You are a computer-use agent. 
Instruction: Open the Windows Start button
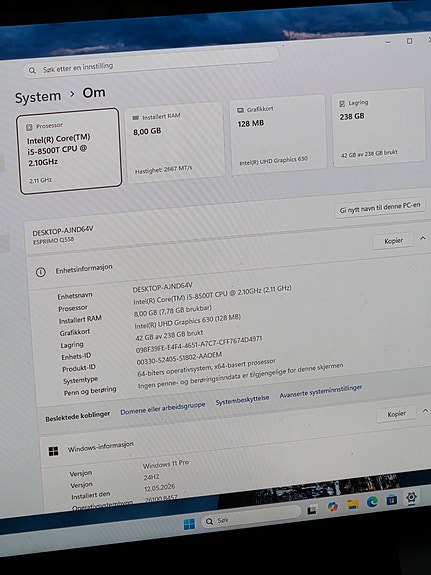pos(189,524)
